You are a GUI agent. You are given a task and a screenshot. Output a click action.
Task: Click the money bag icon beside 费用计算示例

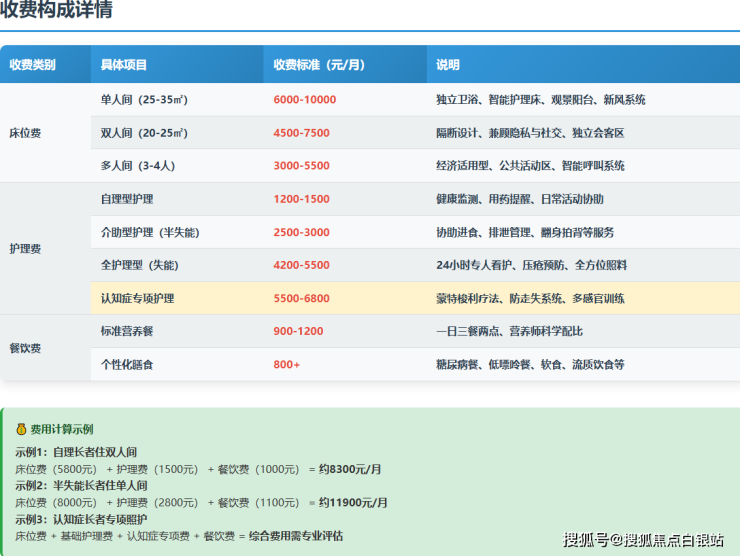tap(21, 429)
